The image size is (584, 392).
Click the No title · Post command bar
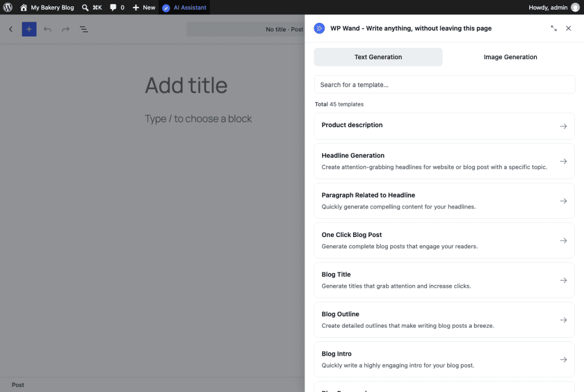click(x=245, y=29)
